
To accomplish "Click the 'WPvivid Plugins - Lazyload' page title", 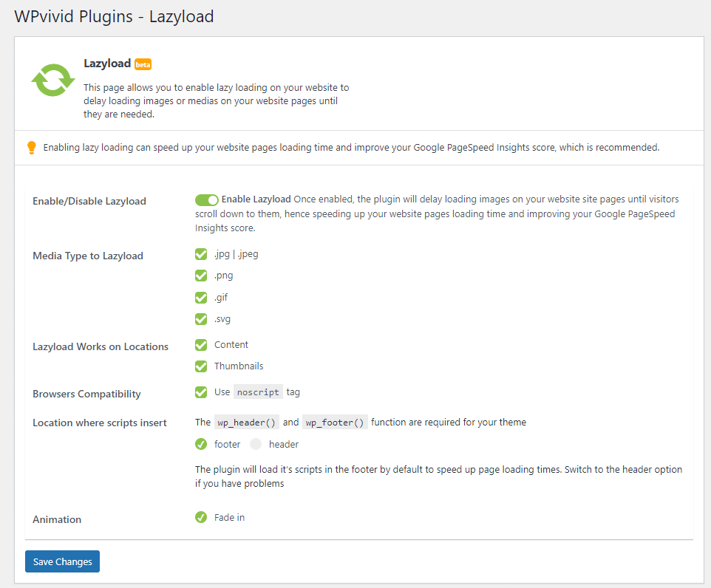I will pos(114,17).
